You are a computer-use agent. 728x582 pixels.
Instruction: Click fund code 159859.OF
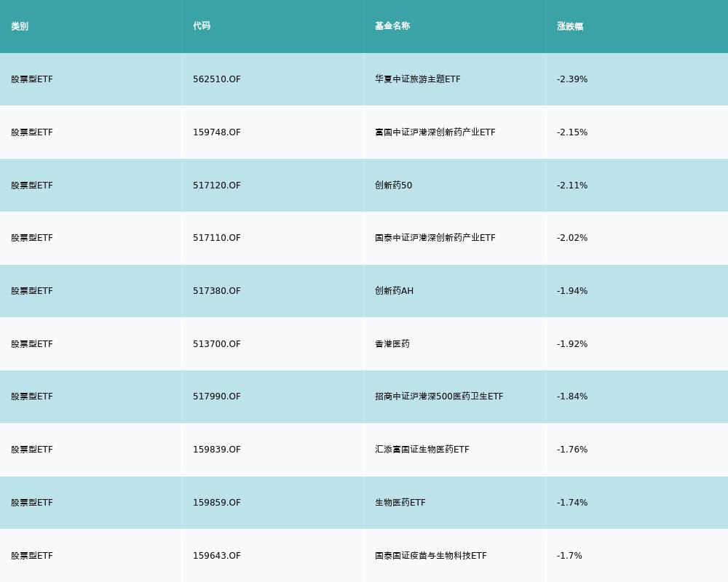(x=217, y=502)
